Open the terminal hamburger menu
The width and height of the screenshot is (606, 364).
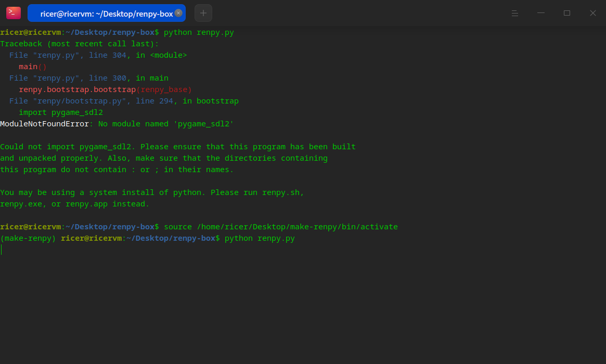click(x=515, y=13)
